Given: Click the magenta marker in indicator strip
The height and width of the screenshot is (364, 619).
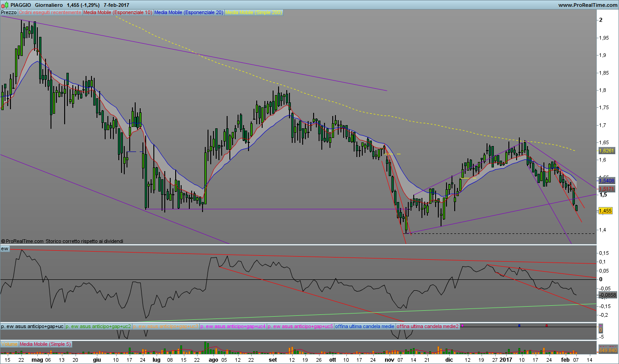Looking at the screenshot, I should (x=462, y=325).
